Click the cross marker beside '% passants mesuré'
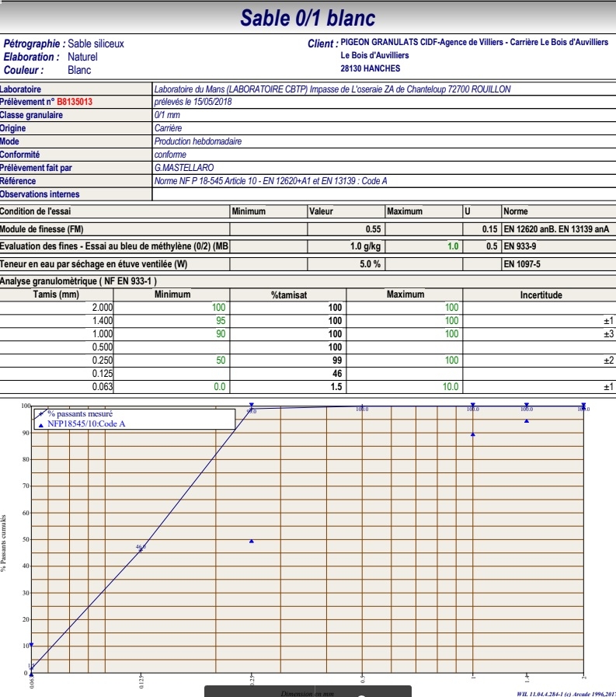616x697 pixels. 40,414
